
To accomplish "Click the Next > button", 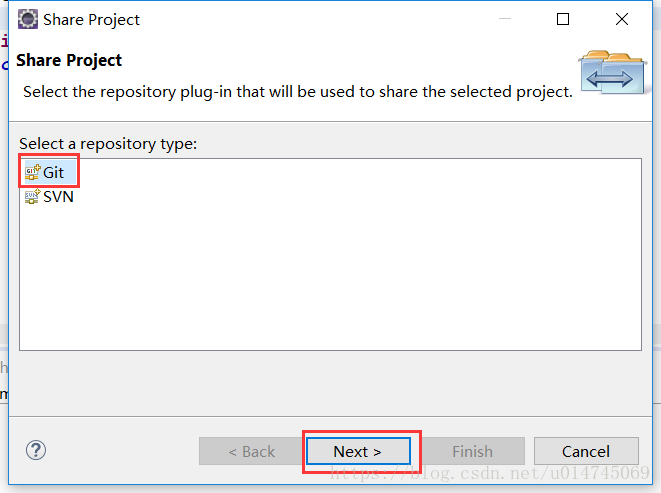I will pos(358,451).
